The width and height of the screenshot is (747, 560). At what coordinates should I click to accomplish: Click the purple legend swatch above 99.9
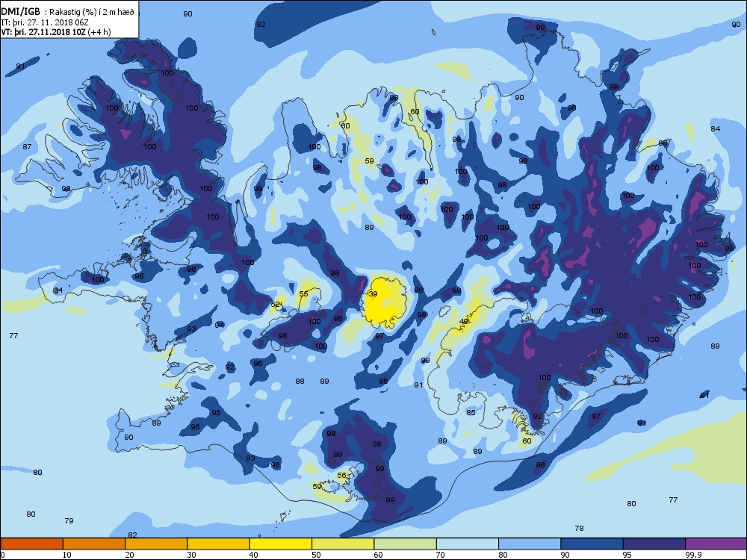click(x=716, y=544)
